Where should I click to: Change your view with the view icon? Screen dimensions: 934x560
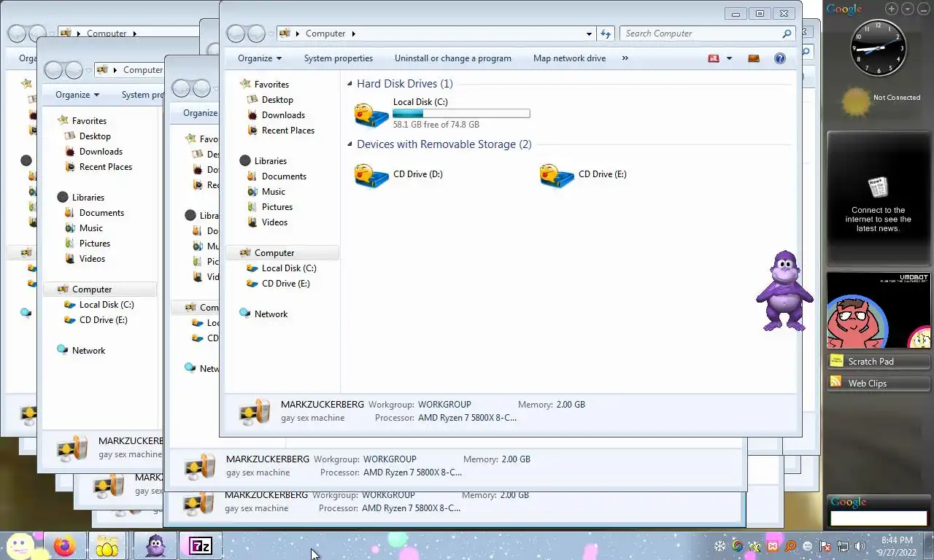point(714,58)
